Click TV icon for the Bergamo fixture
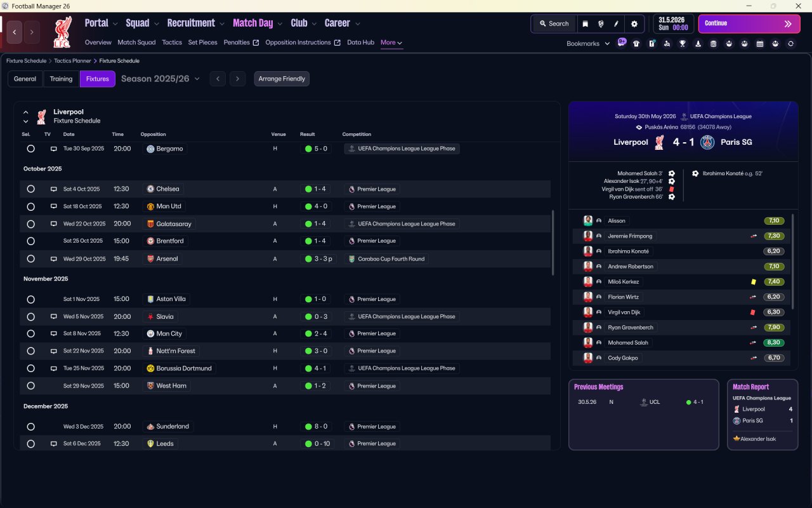 coord(53,149)
